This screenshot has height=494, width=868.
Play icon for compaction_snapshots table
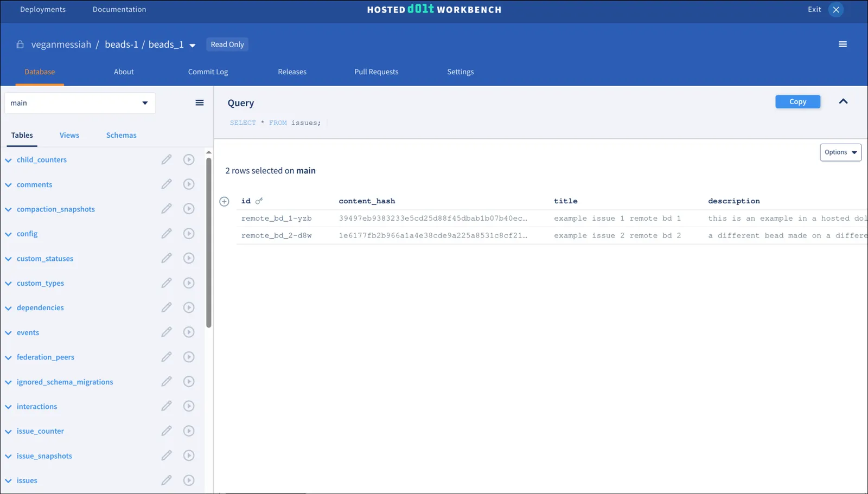[189, 209]
